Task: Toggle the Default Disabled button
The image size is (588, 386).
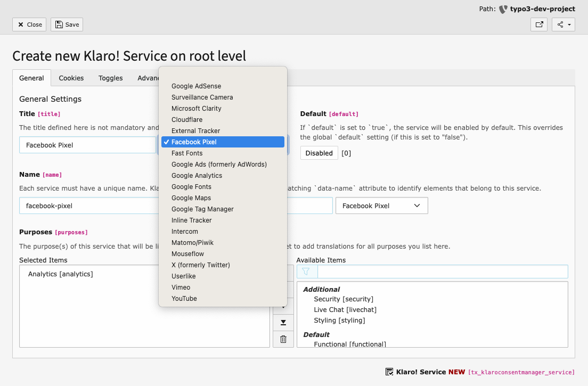Action: (x=318, y=153)
